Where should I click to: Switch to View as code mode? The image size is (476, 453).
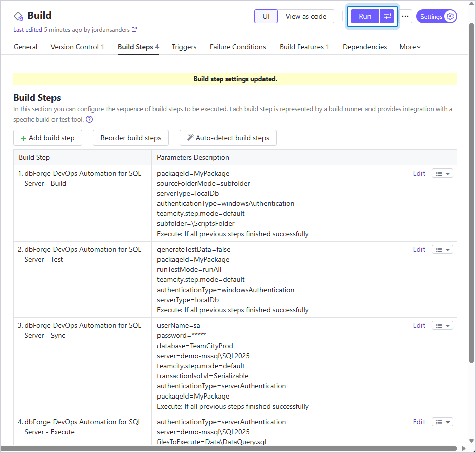(306, 16)
